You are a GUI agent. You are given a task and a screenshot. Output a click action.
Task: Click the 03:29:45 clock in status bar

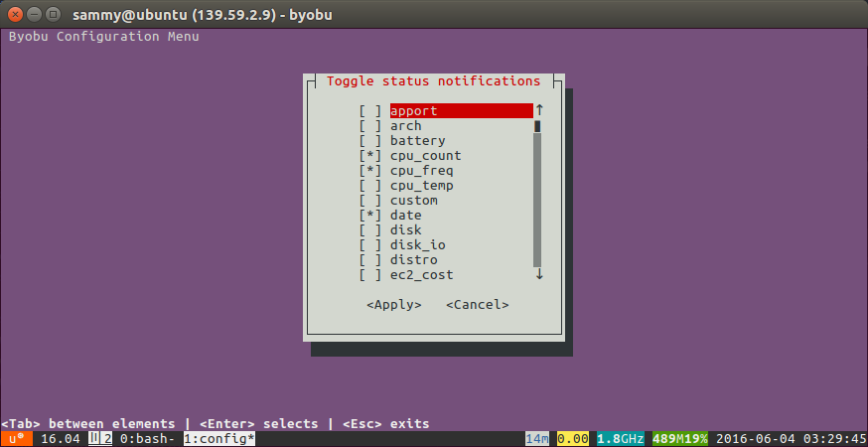tap(835, 439)
